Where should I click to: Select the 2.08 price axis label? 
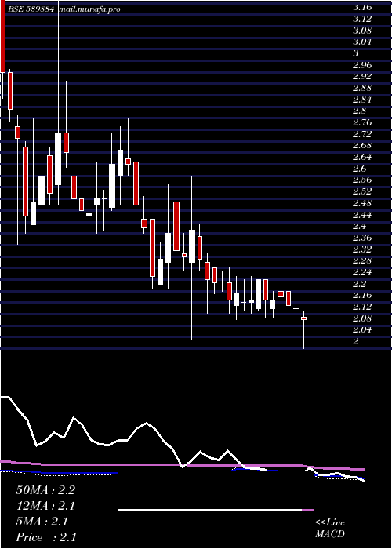pos(361,318)
